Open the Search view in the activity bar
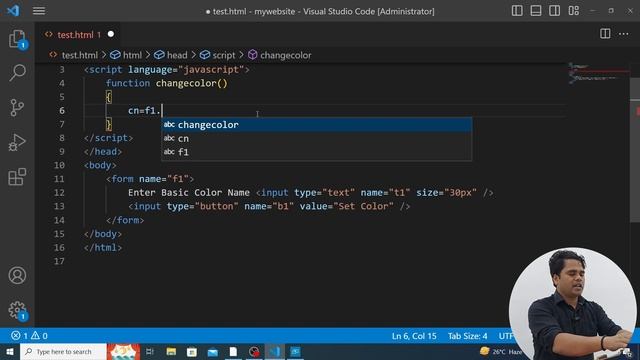The image size is (640, 360). coord(17,73)
